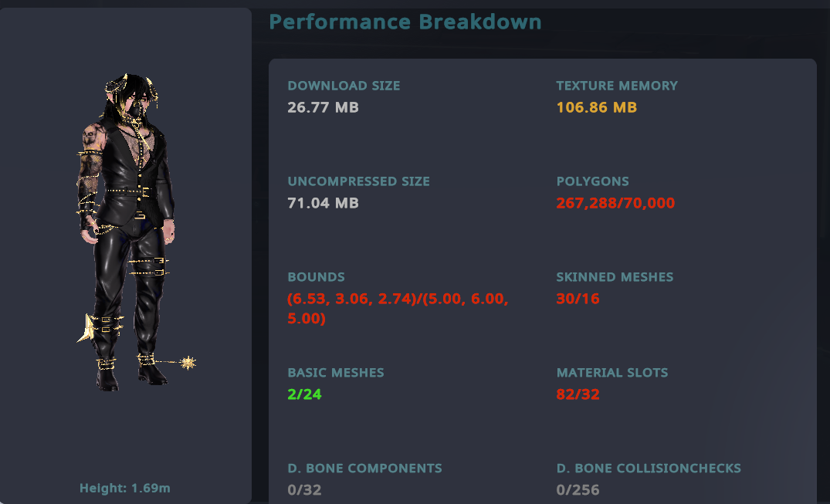This screenshot has width=830, height=504.
Task: Click the red bounds dimensions value
Action: pos(397,308)
